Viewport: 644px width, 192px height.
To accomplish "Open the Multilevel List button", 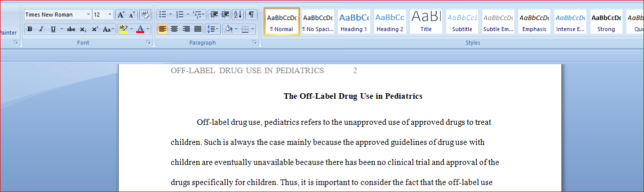I will pos(199,15).
